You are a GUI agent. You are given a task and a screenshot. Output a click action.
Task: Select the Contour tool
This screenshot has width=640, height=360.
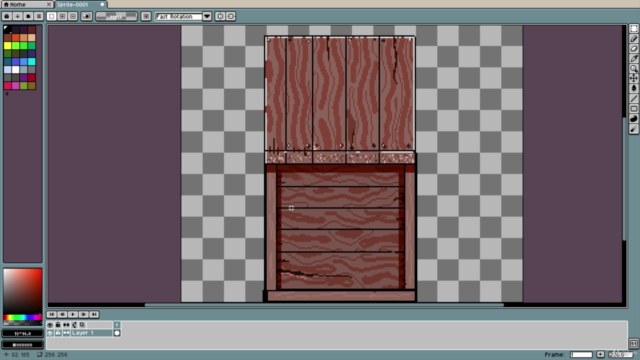tap(633, 119)
